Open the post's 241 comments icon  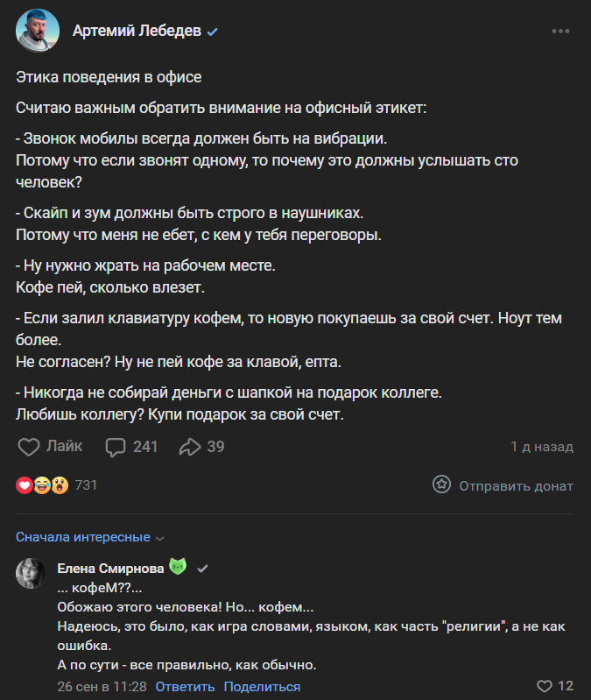coord(132,447)
